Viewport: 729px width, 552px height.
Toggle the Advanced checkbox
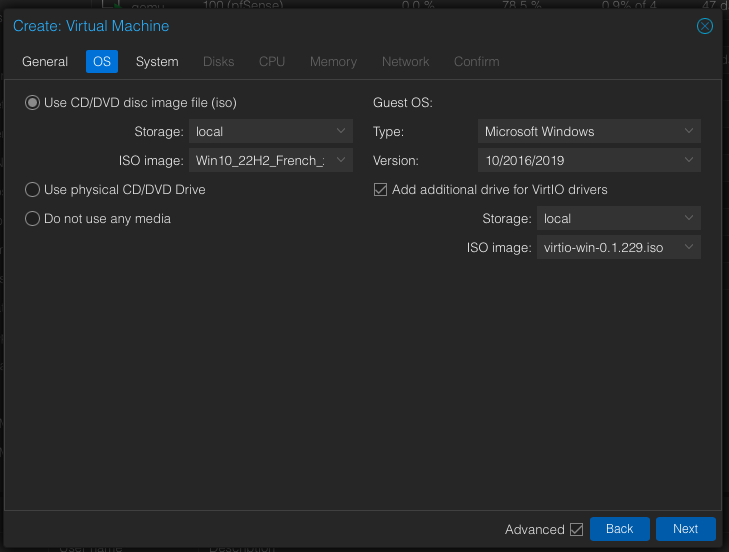pyautogui.click(x=576, y=529)
